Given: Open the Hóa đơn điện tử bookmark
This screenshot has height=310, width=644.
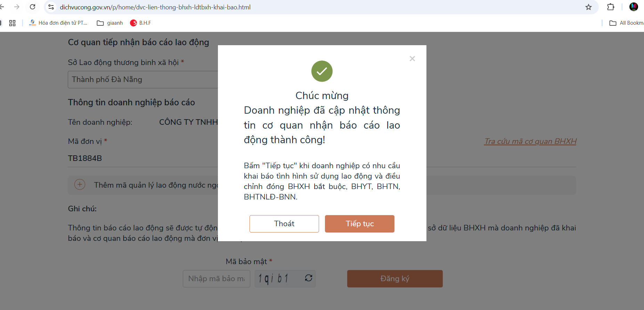Looking at the screenshot, I should coord(58,23).
